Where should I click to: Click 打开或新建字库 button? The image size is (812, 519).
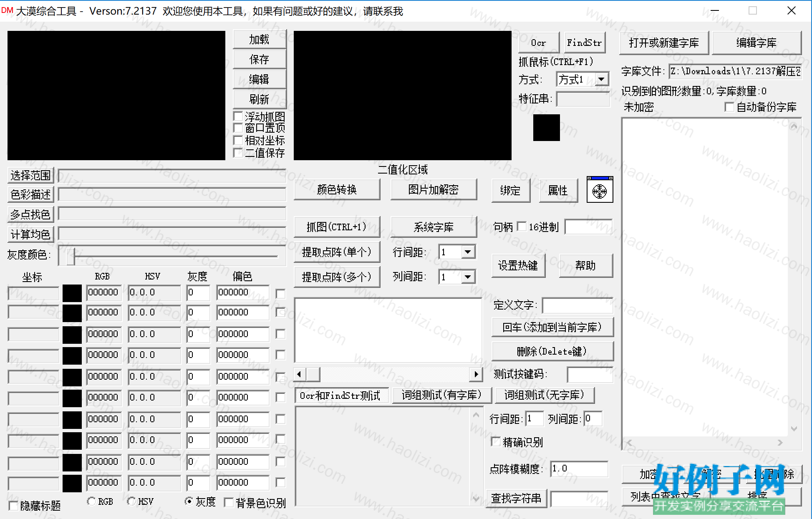pos(664,43)
